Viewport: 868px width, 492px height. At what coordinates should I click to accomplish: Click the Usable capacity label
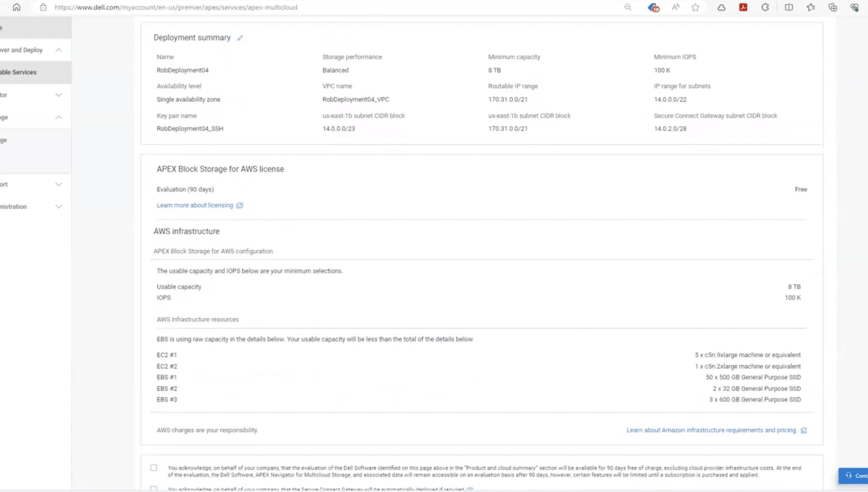tap(179, 286)
